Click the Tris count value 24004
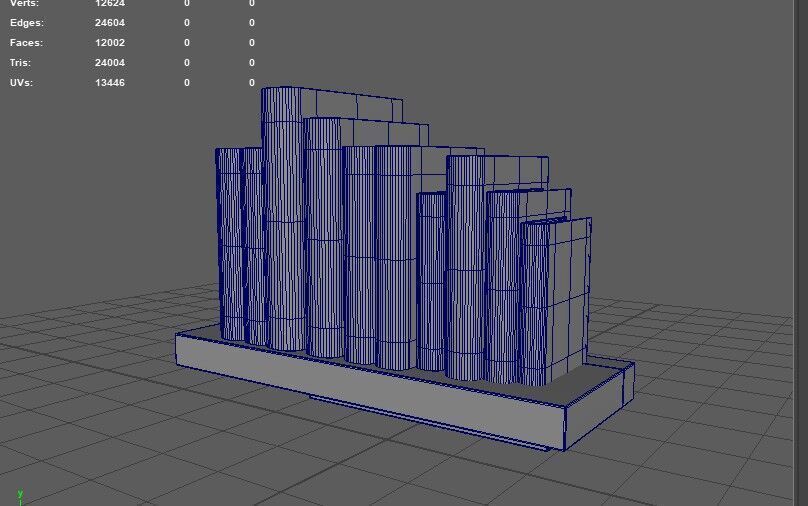This screenshot has height=506, width=808. (x=110, y=63)
